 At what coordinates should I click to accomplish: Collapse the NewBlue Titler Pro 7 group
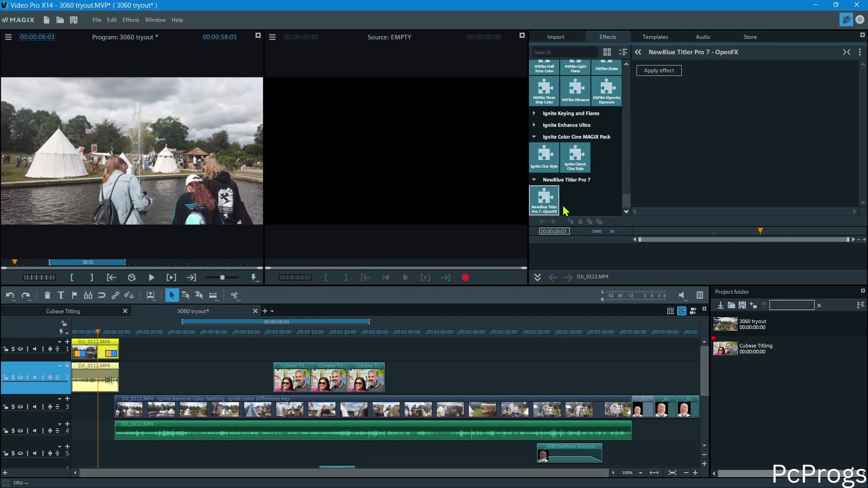point(534,179)
